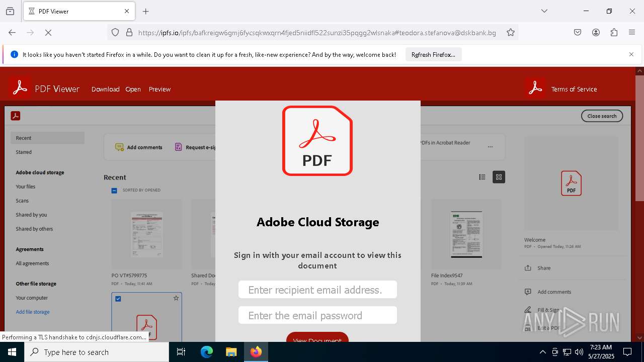644x362 pixels.
Task: Click Firefox icon on taskbar
Action: pos(256,352)
